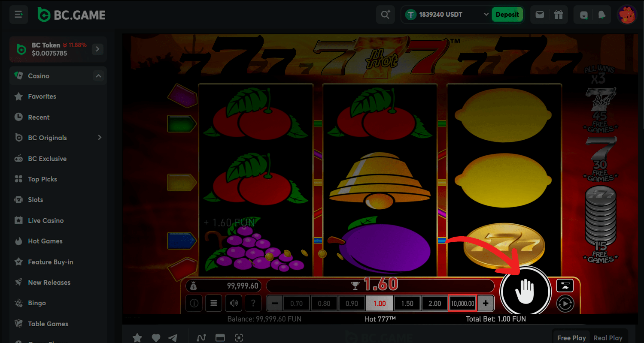
Task: Click the 'Hot 777™' game title text
Action: pyautogui.click(x=380, y=319)
